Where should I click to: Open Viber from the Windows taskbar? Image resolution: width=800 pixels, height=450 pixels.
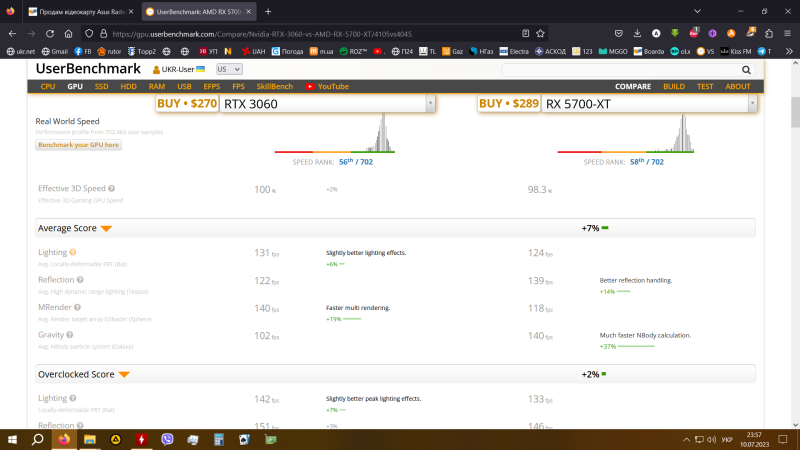click(x=167, y=438)
